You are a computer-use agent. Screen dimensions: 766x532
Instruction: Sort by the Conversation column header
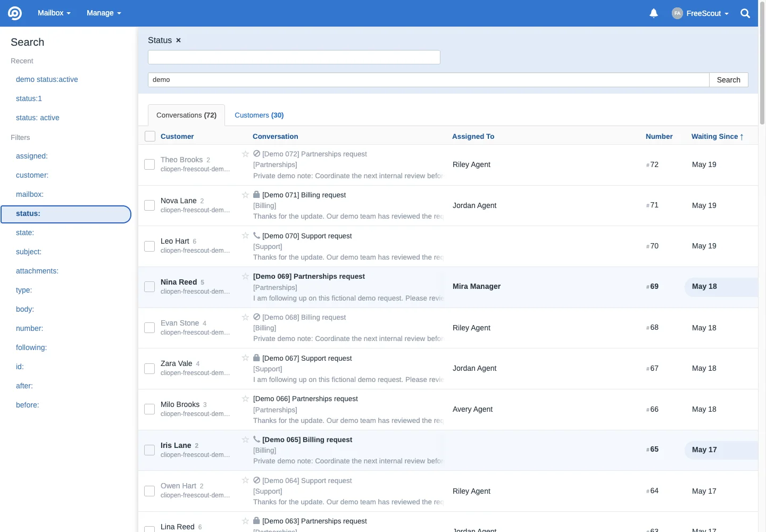click(x=275, y=136)
